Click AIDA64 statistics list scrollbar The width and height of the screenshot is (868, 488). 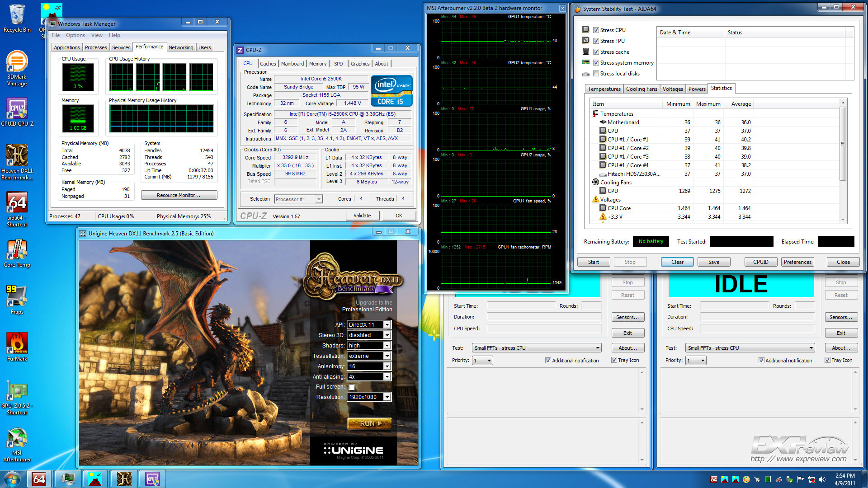[843, 144]
